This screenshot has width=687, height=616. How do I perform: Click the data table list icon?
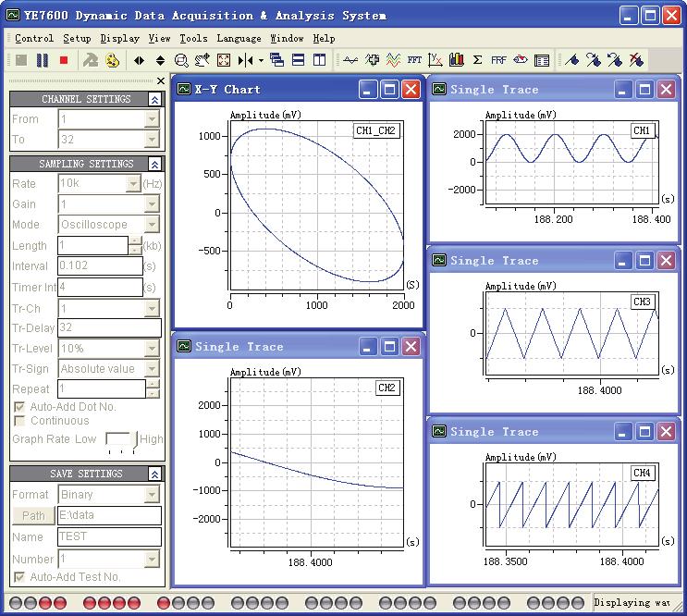[x=542, y=60]
